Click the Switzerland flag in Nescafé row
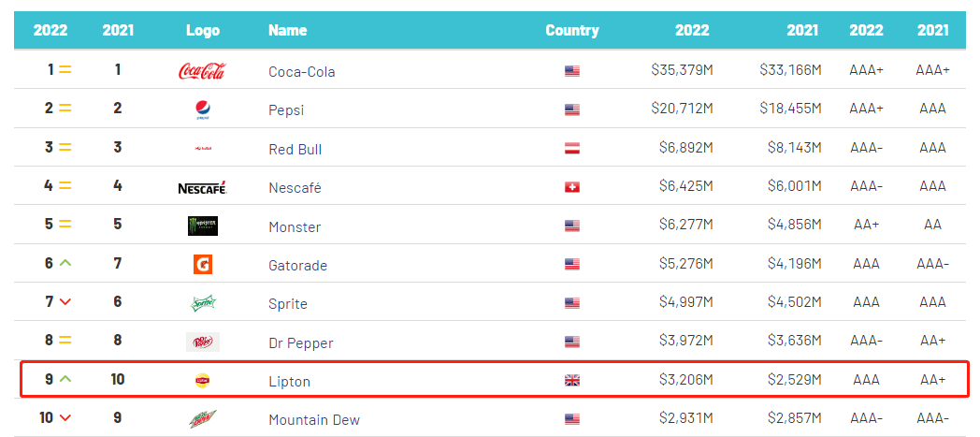980x437 pixels. tap(572, 188)
